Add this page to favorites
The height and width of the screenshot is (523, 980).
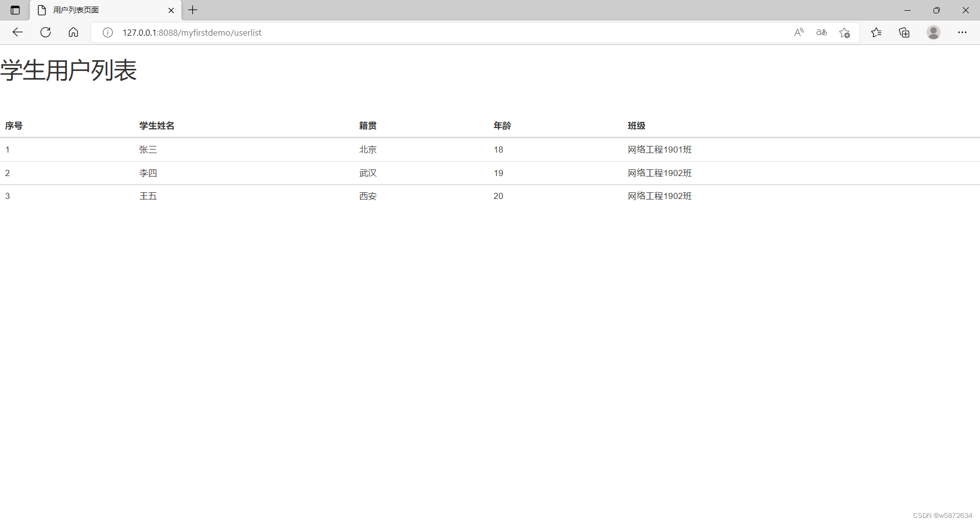tap(845, 33)
